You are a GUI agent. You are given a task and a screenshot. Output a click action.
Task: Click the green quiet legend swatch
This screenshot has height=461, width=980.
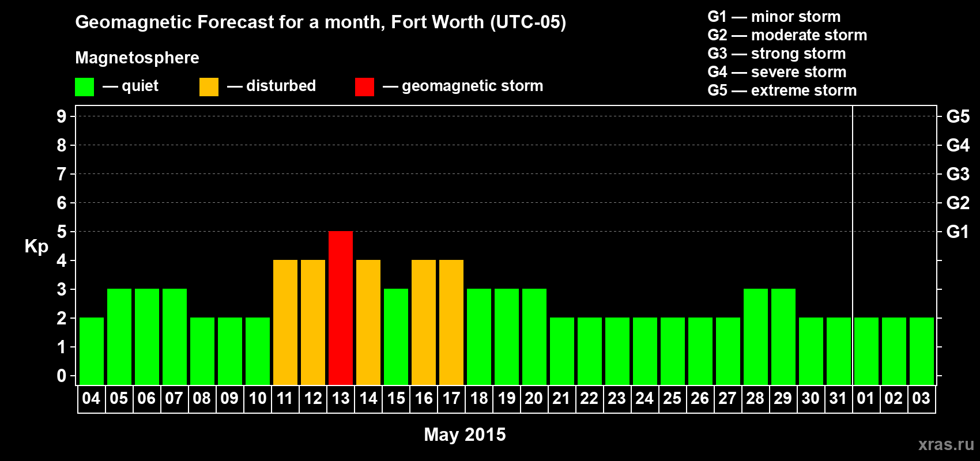(x=84, y=87)
